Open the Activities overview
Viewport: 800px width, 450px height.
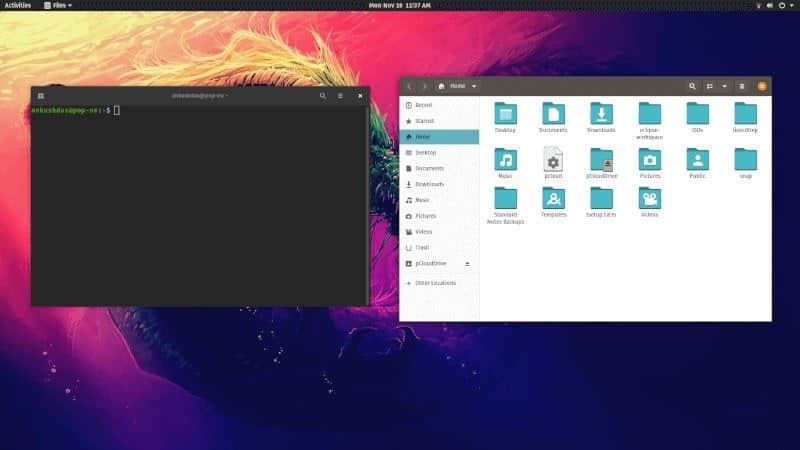click(x=17, y=5)
